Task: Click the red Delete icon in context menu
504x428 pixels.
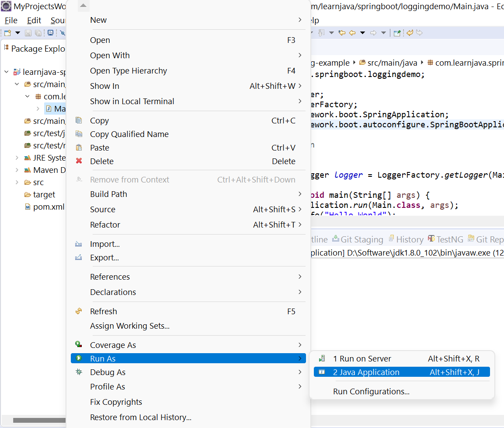Action: pos(79,161)
